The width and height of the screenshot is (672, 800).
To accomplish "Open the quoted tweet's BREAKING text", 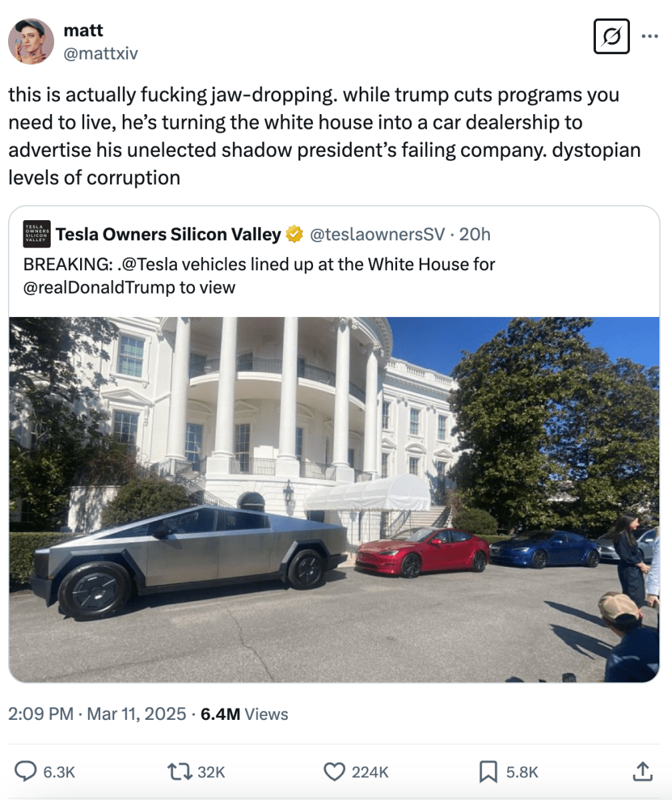I will 259,276.
